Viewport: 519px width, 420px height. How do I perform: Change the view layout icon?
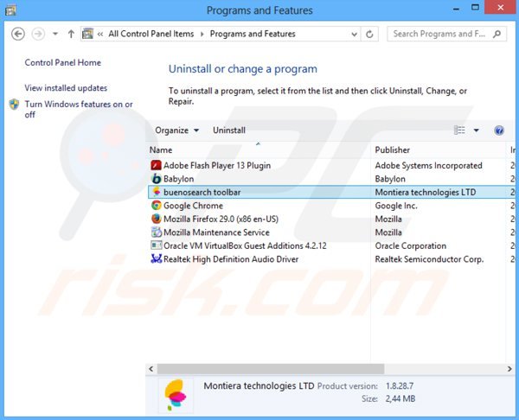pos(459,130)
